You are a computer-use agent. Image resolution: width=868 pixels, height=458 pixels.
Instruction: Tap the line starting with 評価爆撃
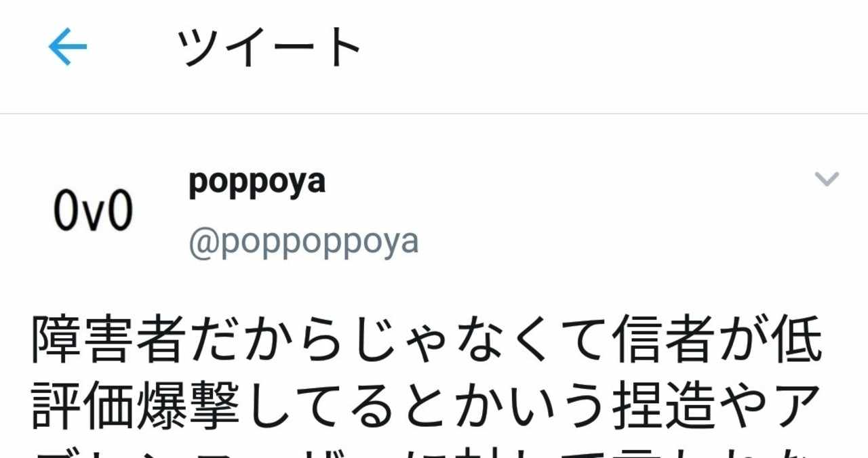coord(427,407)
